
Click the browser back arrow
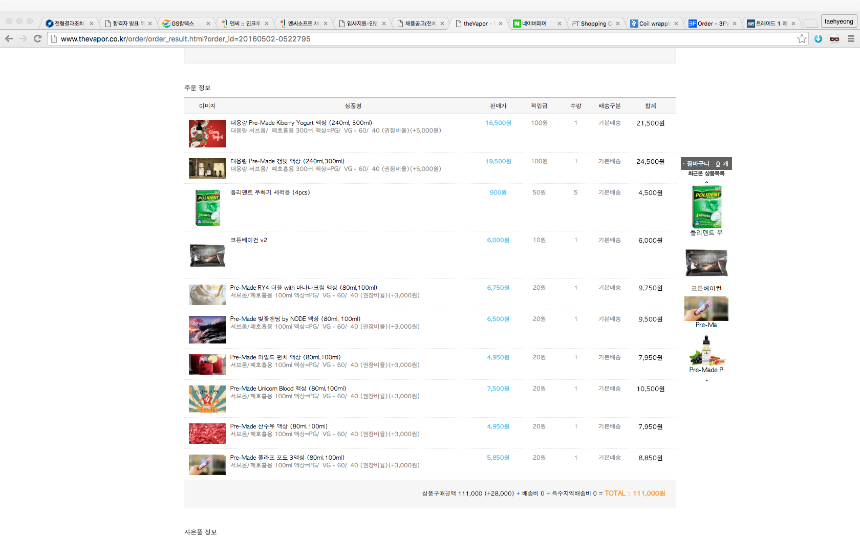point(9,38)
